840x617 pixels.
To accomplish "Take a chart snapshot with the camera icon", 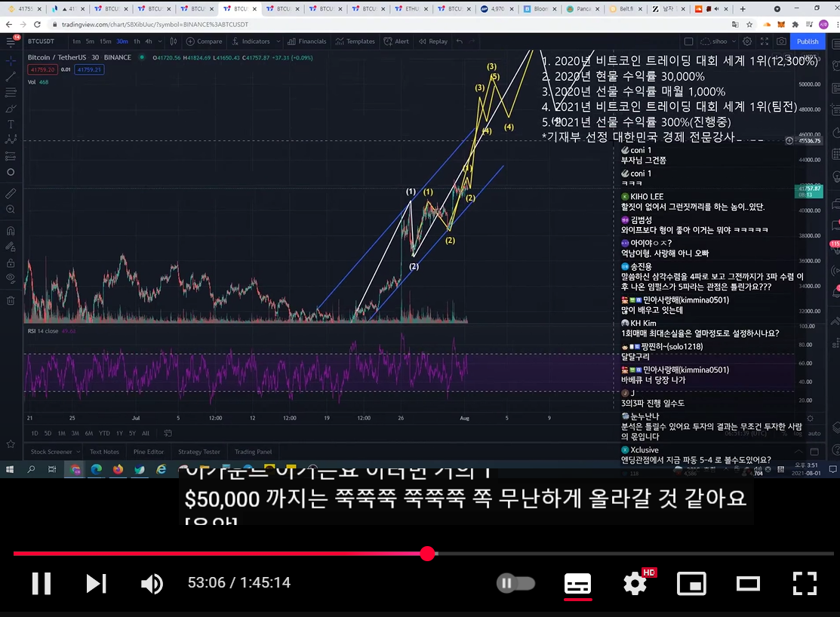I will 782,41.
